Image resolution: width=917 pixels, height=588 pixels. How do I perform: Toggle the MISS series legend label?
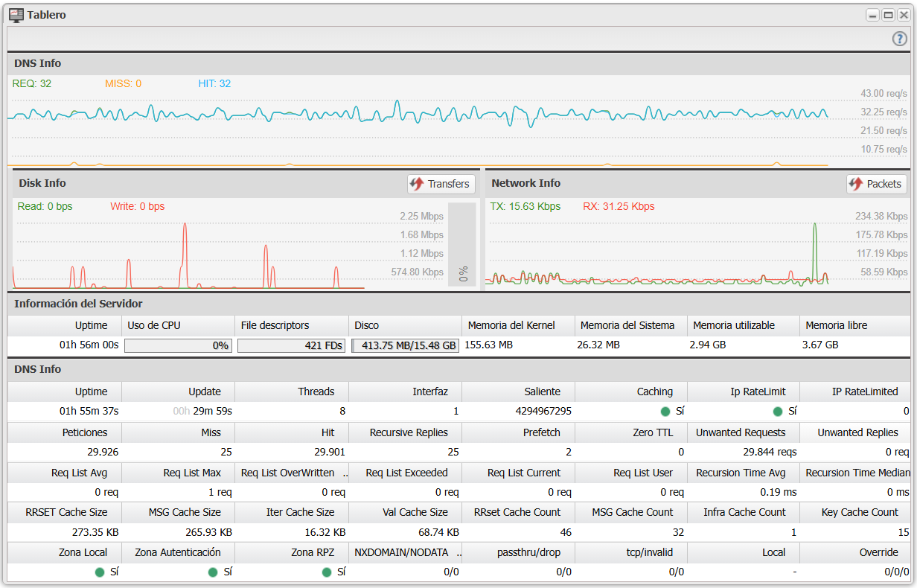tap(123, 84)
